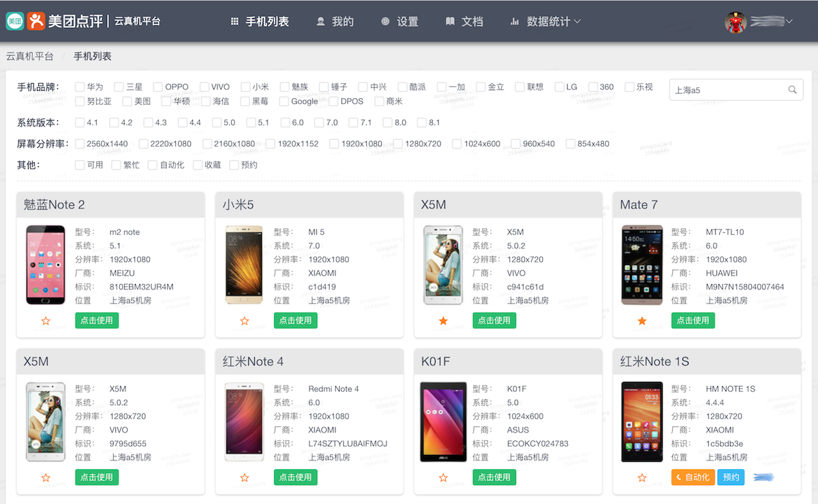Screen dimensions: 818x504
Task: Select the 1280x720 resolution checkbox
Action: pos(398,144)
